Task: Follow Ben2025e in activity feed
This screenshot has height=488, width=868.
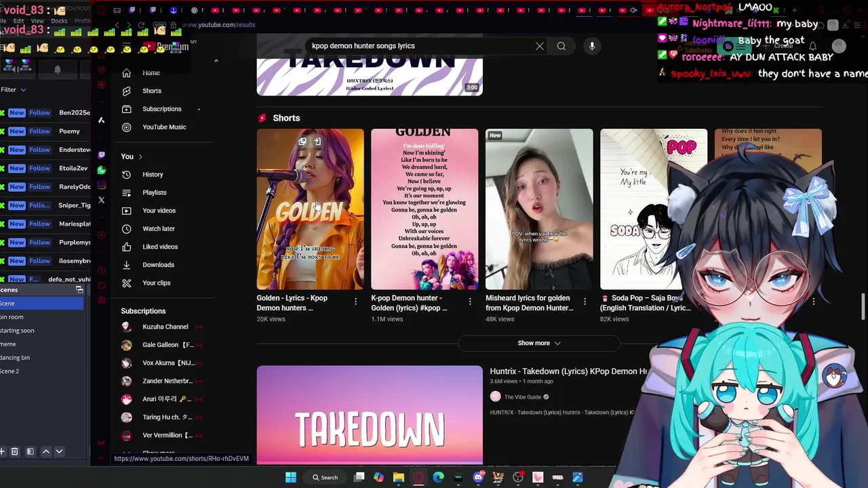Action: pos(39,113)
